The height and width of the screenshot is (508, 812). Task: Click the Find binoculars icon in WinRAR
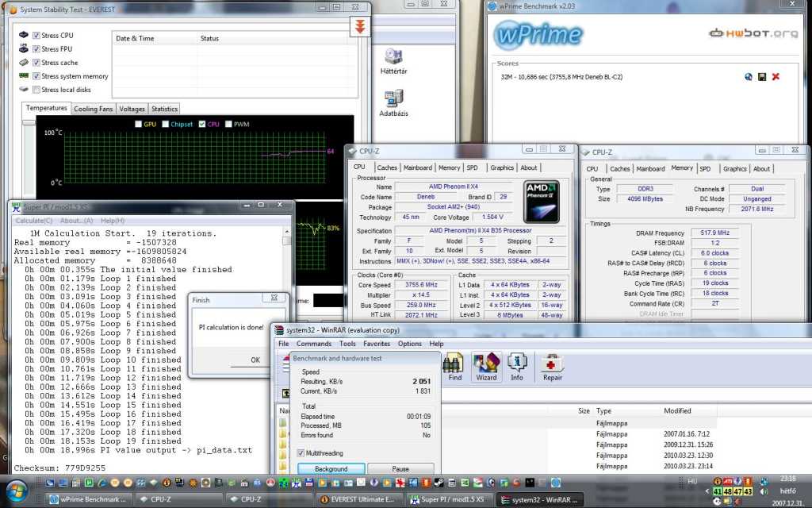tap(454, 367)
